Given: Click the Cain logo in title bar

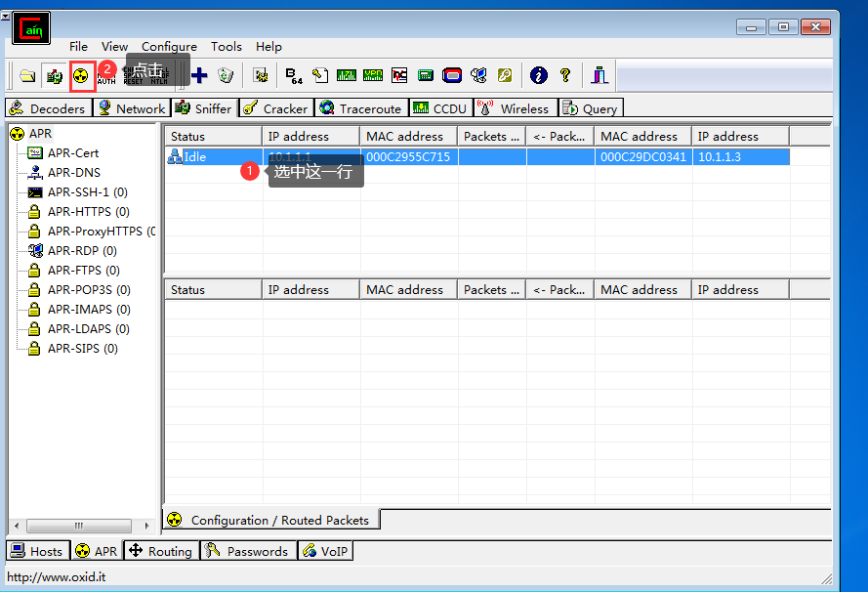Looking at the screenshot, I should [31, 28].
